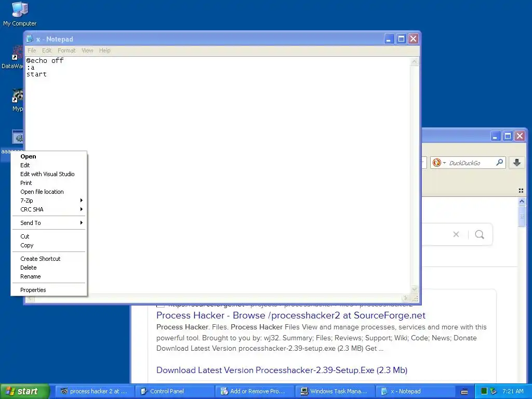
Task: Open browser downloads arrow button
Action: (517, 163)
